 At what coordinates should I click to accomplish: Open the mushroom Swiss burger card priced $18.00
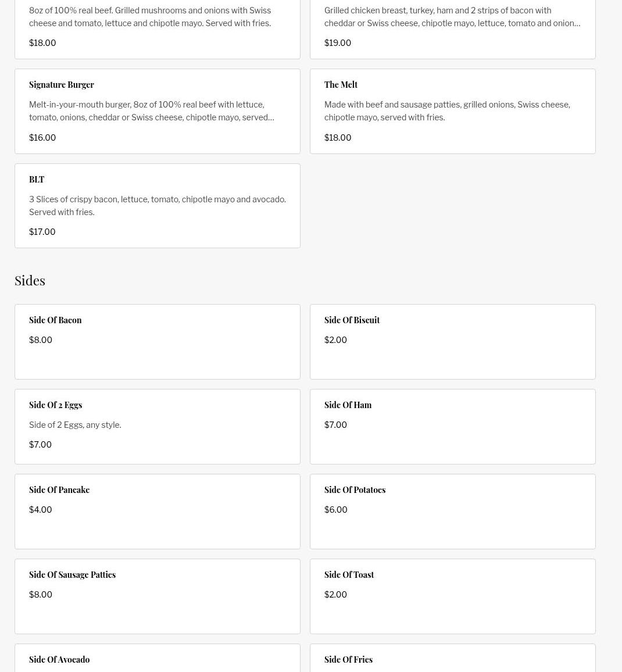[157, 29]
